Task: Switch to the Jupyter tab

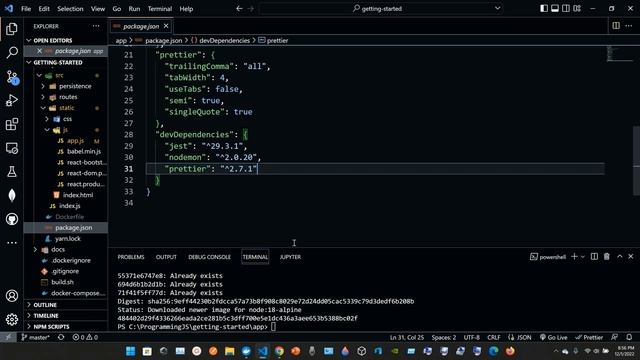Action: (x=290, y=257)
